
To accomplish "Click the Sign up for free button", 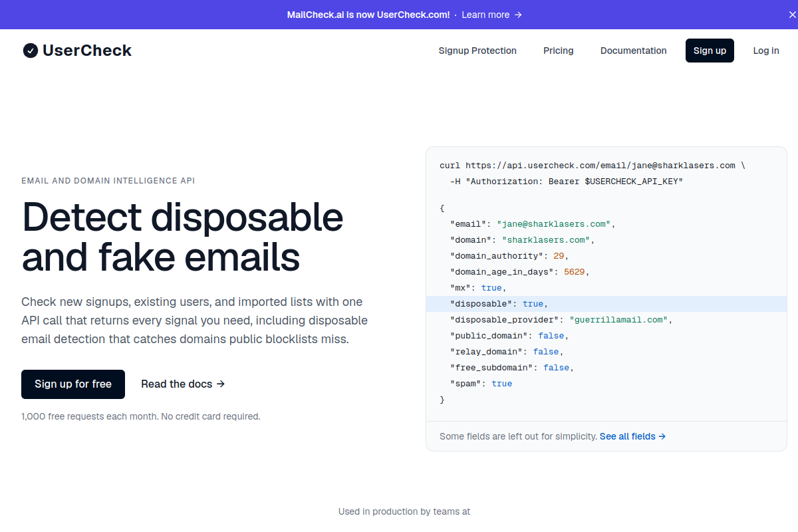I will 73,384.
